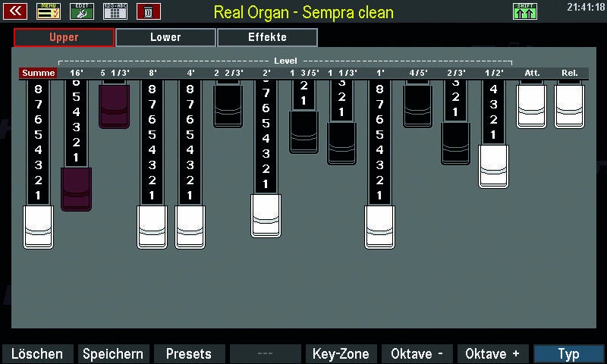Viewport: 607px width, 364px height.
Task: Click the 16' drawbar handle
Action: [77, 189]
